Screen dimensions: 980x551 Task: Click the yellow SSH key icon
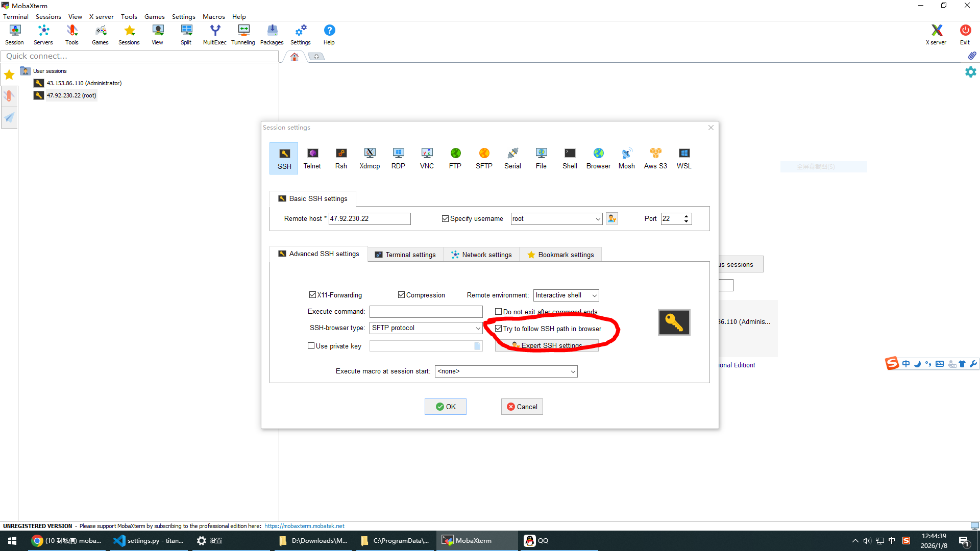[674, 322]
